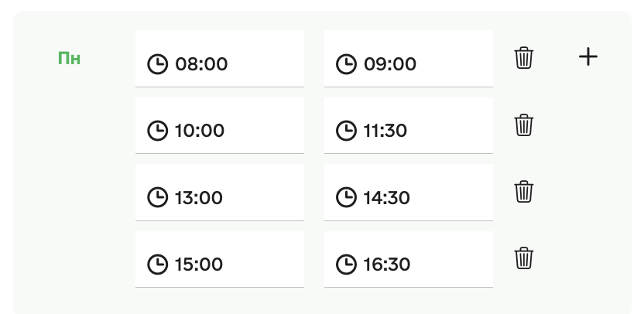Add a new time slot with plus
Screen dimensions: 644x314
[x=588, y=56]
